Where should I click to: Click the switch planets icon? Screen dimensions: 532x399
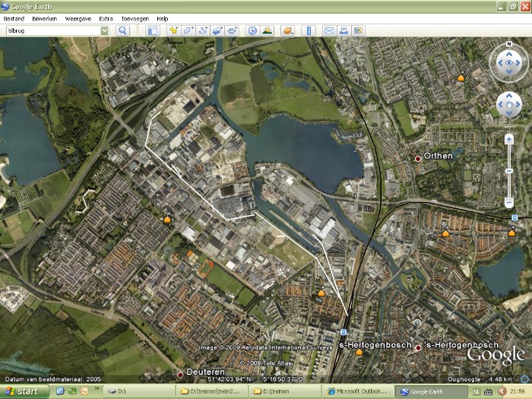(x=287, y=30)
